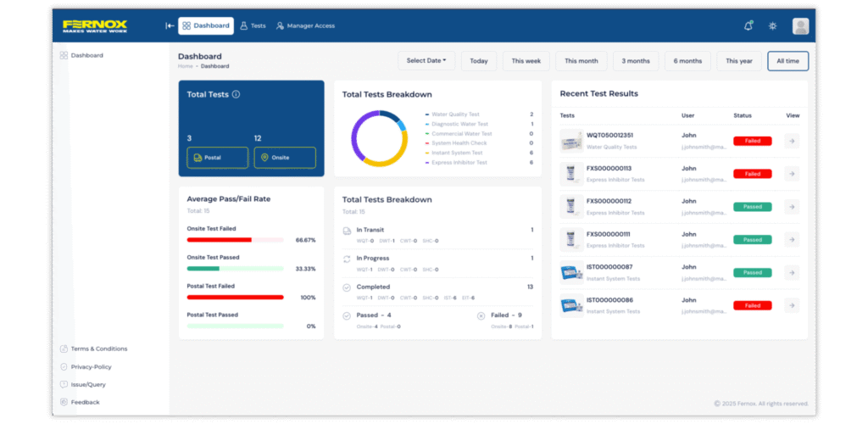Image resolution: width=868 pixels, height=424 pixels.
Task: View details arrow for WQT050012351
Action: (792, 141)
